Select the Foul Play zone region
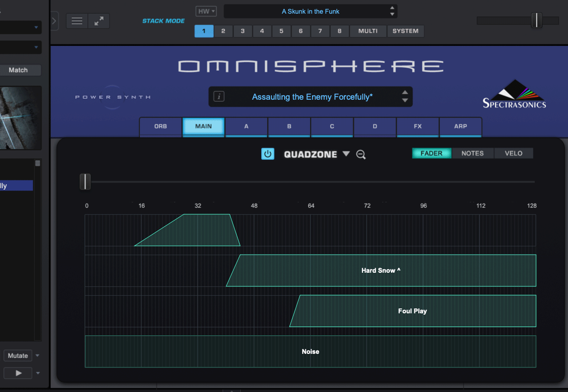 [x=413, y=311]
